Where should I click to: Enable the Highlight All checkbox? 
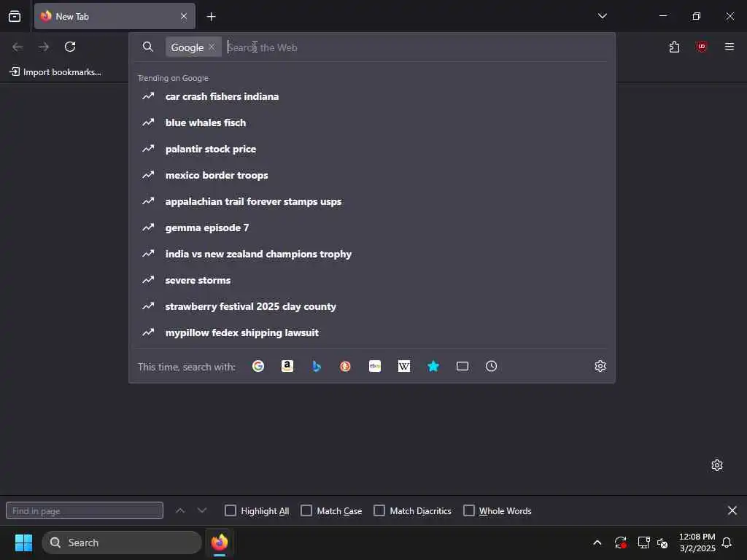(x=230, y=510)
